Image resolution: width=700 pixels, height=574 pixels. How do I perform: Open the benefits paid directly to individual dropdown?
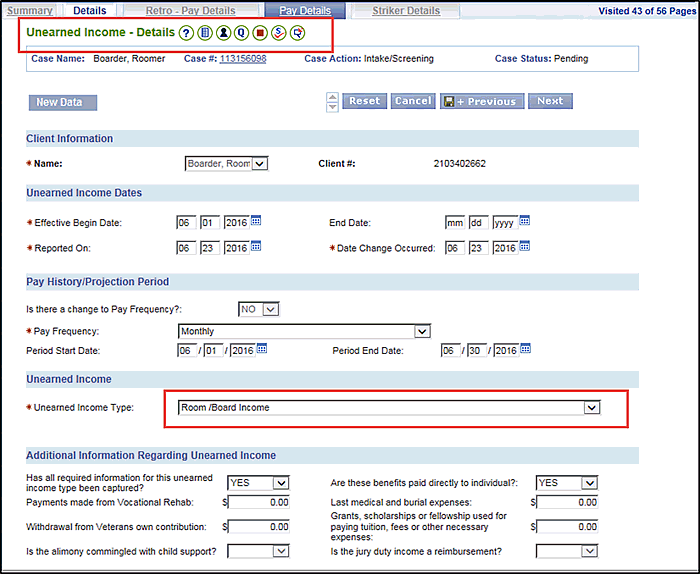click(588, 483)
